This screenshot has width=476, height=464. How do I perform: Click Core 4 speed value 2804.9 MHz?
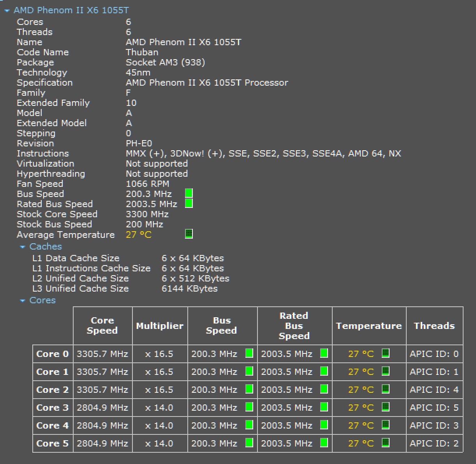102,425
